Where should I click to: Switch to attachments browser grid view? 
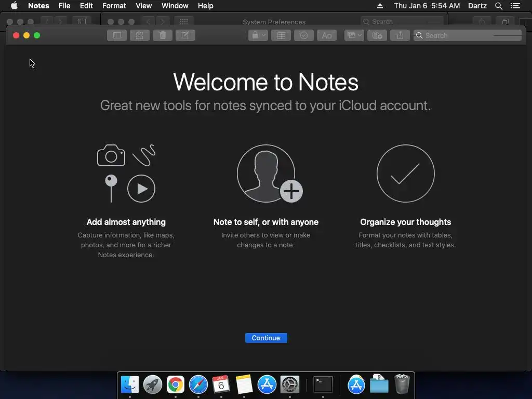point(139,35)
